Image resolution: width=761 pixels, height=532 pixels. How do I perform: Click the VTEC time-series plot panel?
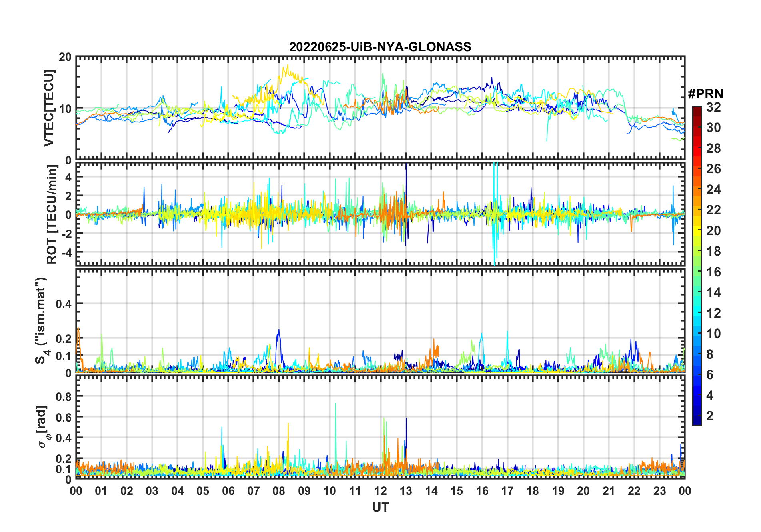tap(380, 108)
